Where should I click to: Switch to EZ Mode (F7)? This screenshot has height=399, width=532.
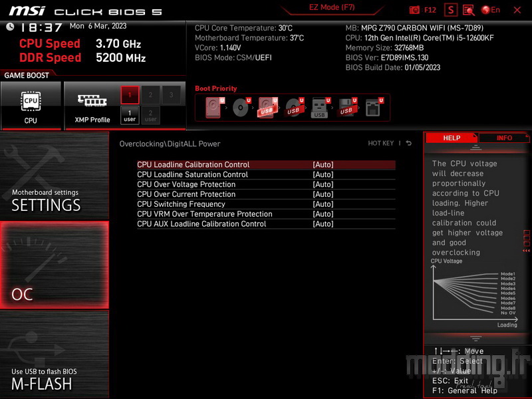(x=332, y=7)
